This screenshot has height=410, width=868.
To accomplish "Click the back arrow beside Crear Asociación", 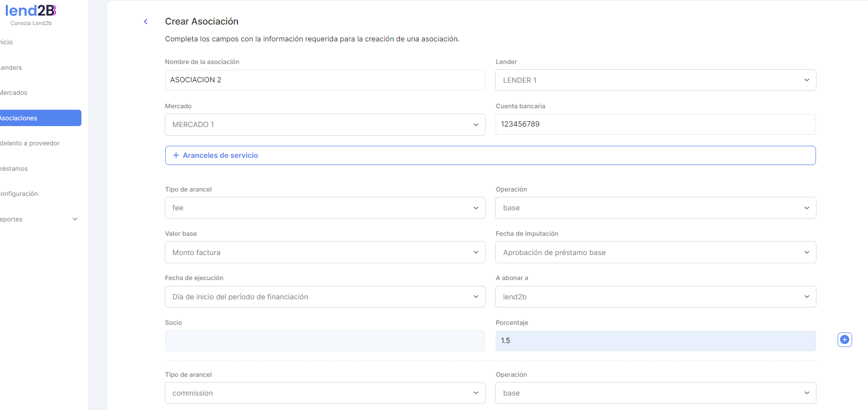I will [145, 22].
